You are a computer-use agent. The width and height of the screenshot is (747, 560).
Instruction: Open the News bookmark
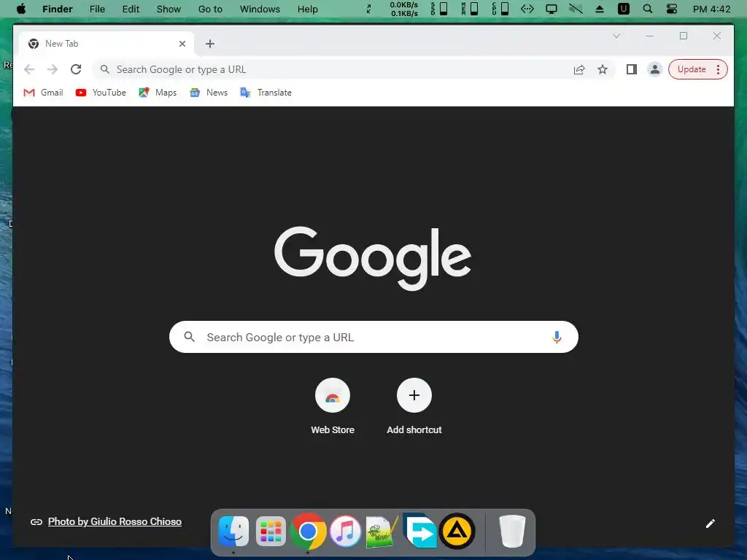click(x=209, y=93)
